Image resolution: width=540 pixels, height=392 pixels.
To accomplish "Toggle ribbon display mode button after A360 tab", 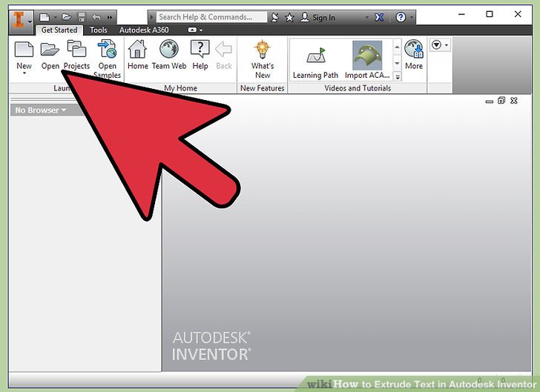I will coord(192,30).
